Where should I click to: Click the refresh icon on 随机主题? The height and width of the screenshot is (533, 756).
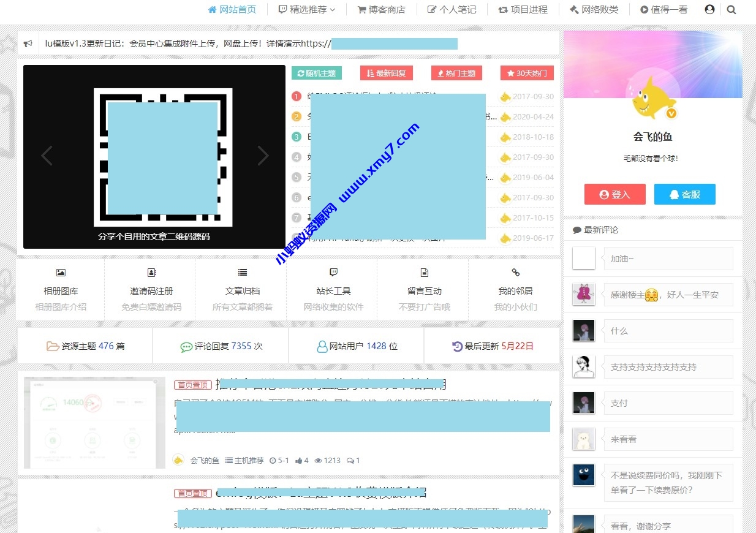pyautogui.click(x=300, y=72)
